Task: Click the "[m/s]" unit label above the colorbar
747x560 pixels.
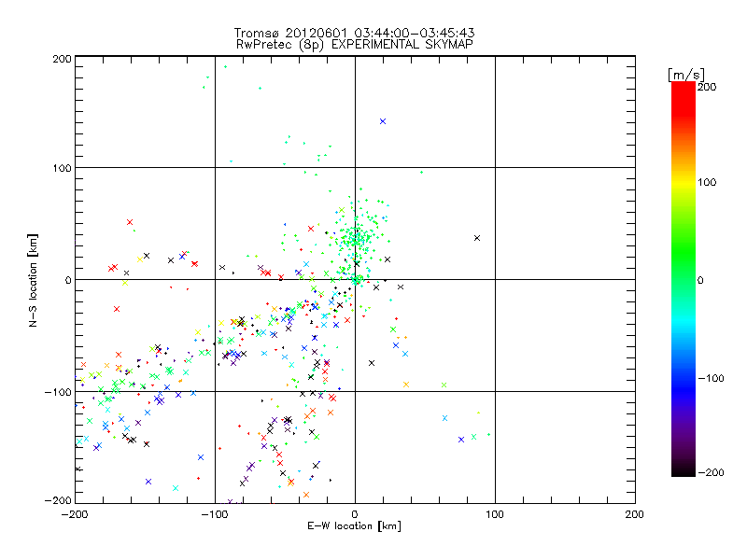Action: coord(686,75)
